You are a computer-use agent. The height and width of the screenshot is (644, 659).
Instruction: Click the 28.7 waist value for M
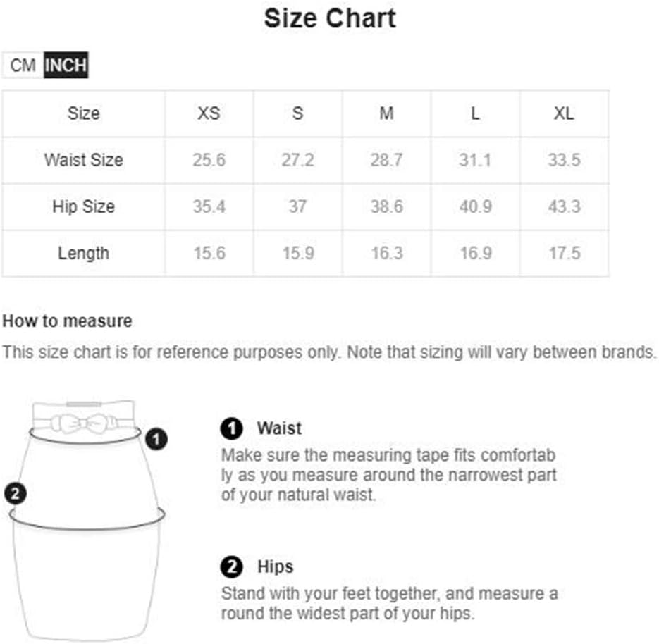point(386,160)
